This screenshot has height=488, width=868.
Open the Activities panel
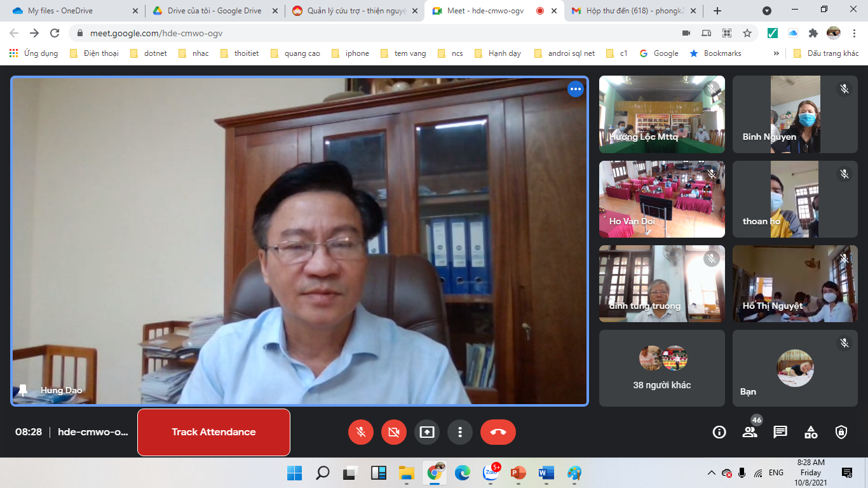[x=810, y=431]
